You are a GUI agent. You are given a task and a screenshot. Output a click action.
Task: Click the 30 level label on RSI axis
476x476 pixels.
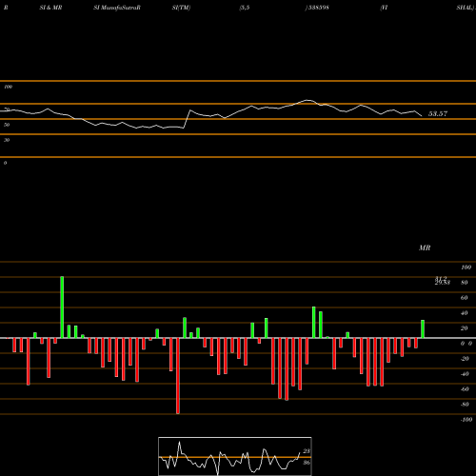coord(7,140)
